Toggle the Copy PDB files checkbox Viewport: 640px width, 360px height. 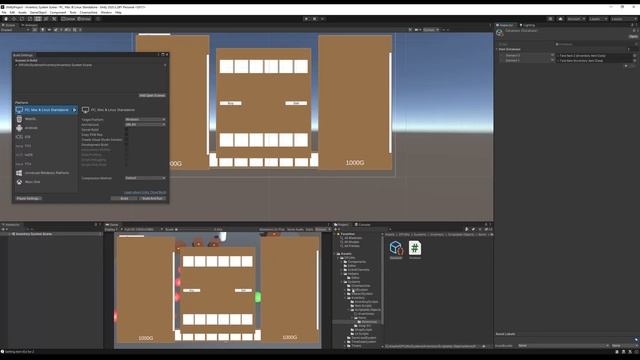(127, 134)
